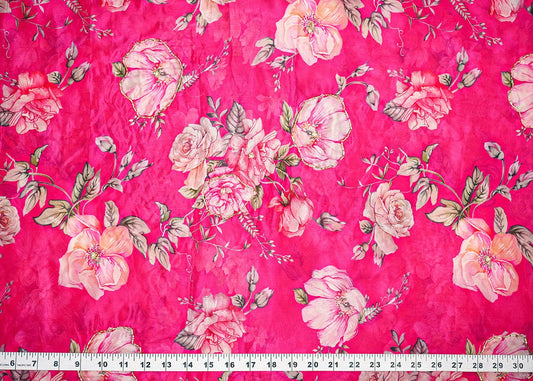Image resolution: width=533 pixels, height=381 pixels.
Task: Click the 13 label on the ruler
Action: pos(166,364)
